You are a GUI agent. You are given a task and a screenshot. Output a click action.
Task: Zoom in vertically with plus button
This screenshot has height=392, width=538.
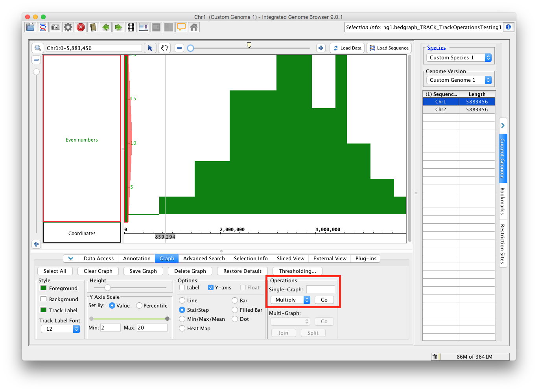[36, 244]
